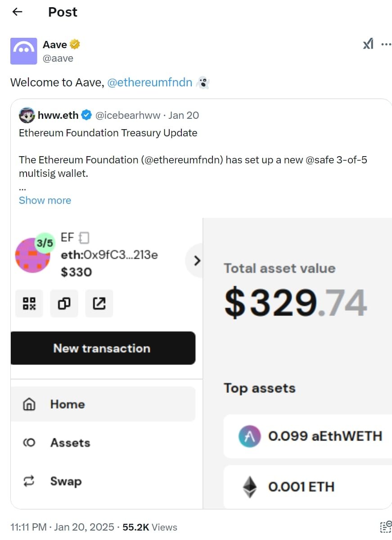Copy the wallet address with the copy icon
Image resolution: width=392 pixels, height=540 pixels.
click(64, 303)
